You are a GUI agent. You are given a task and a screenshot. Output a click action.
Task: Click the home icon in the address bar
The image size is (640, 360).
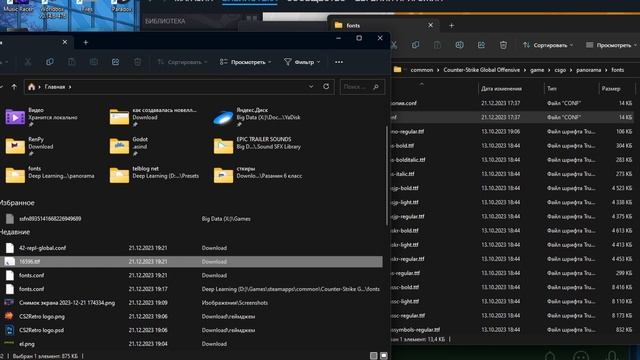[x=31, y=87]
